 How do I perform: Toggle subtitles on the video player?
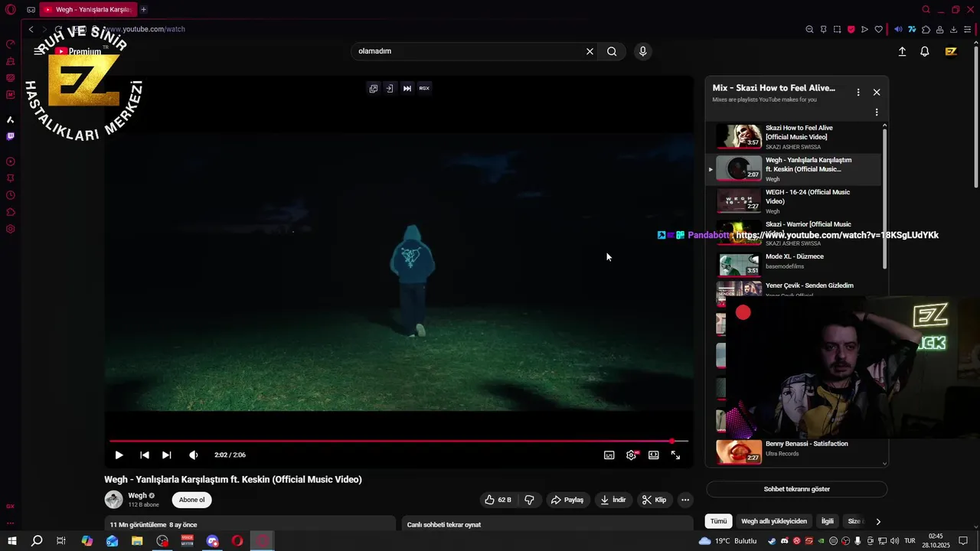click(x=609, y=455)
